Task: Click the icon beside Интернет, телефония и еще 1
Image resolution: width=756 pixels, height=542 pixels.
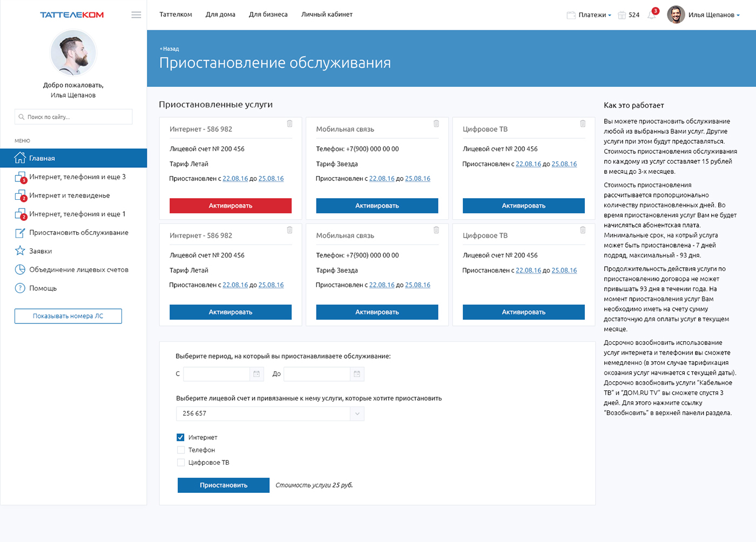Action: (21, 214)
